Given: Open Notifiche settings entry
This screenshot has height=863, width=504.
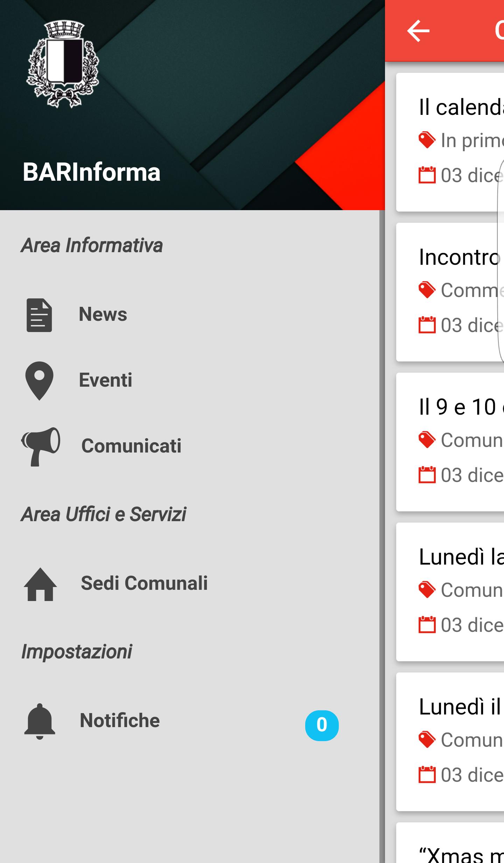Looking at the screenshot, I should click(x=190, y=721).
